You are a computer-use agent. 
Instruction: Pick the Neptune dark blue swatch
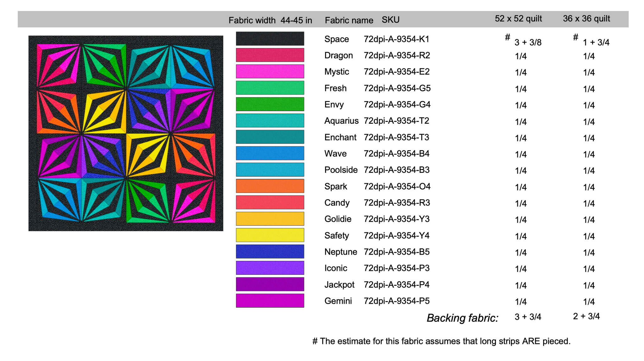point(270,251)
